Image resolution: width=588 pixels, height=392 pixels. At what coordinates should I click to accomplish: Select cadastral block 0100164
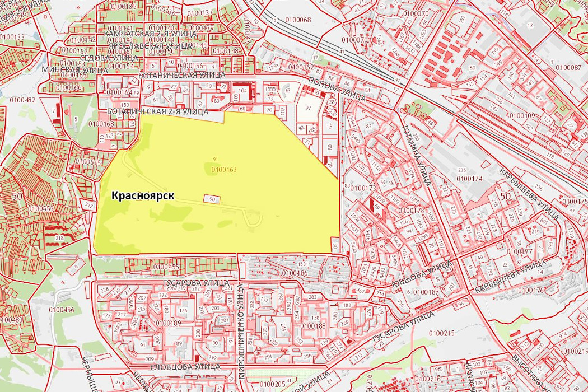click(119, 92)
